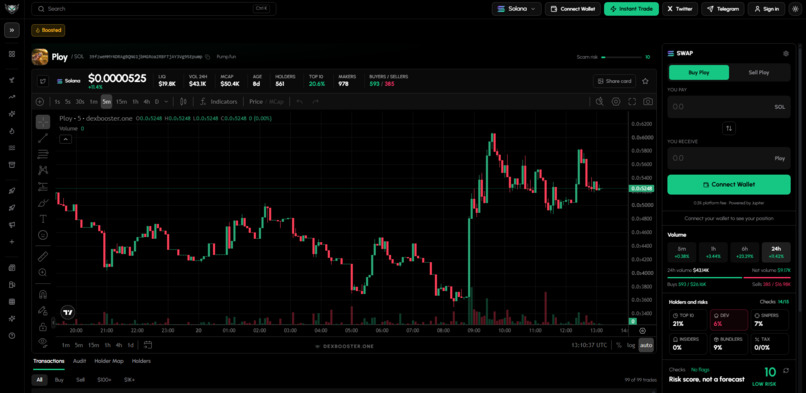Toggle magnet mode on chart
This screenshot has width=806, height=393.
(x=43, y=294)
